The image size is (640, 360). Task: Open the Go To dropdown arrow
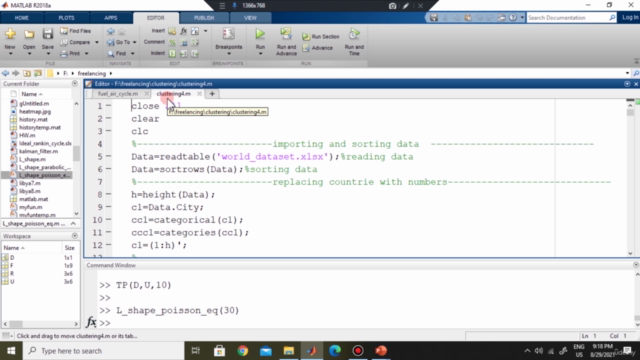click(134, 42)
